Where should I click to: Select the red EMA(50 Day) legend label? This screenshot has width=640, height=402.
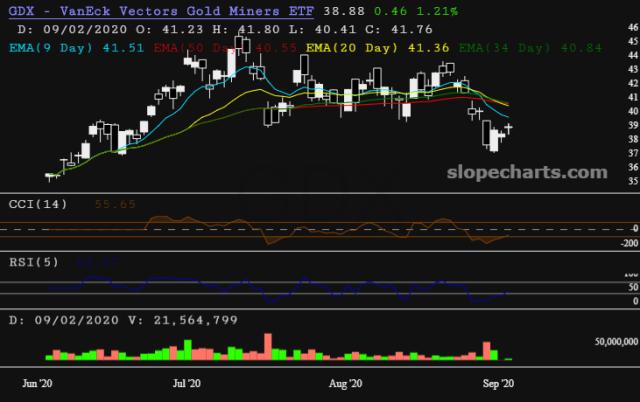[x=225, y=48]
